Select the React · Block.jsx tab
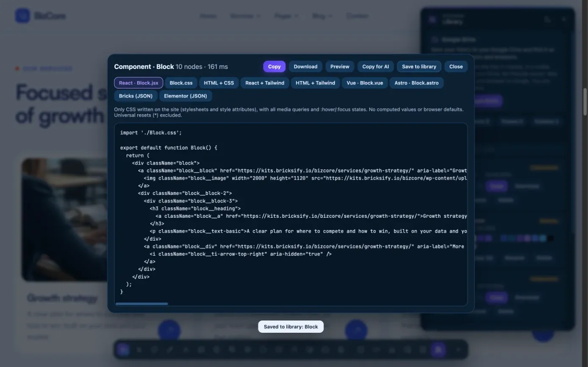The width and height of the screenshot is (588, 367). point(138,83)
